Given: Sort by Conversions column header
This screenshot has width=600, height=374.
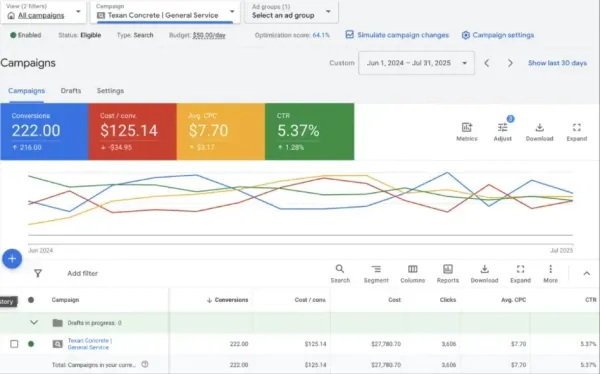Looking at the screenshot, I should click(227, 300).
